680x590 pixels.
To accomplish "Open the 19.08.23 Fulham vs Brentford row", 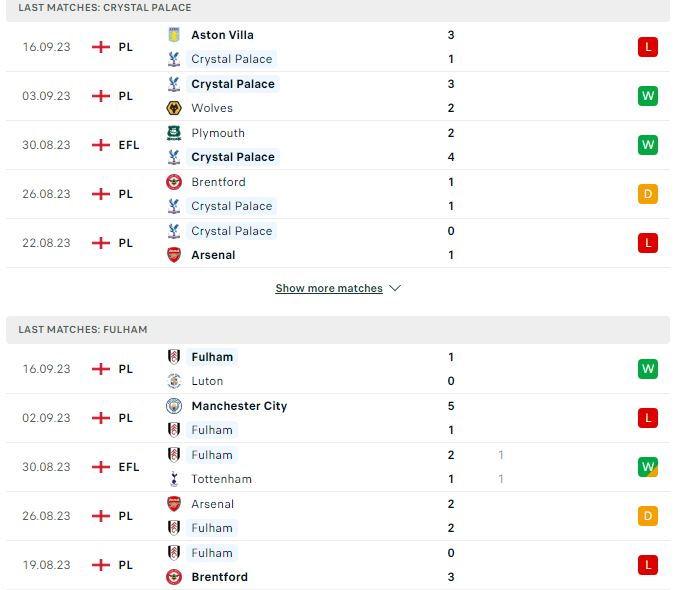I will (338, 565).
